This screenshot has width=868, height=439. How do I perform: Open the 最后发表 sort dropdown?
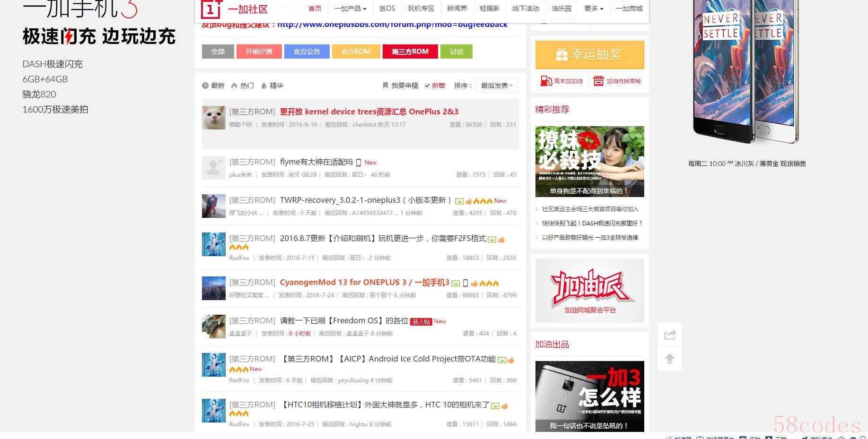[x=497, y=86]
